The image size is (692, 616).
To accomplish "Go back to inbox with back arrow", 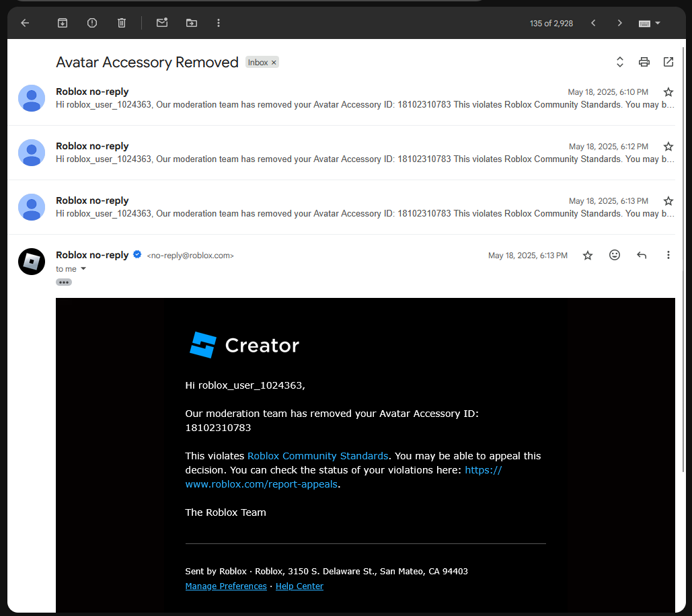I will (25, 23).
